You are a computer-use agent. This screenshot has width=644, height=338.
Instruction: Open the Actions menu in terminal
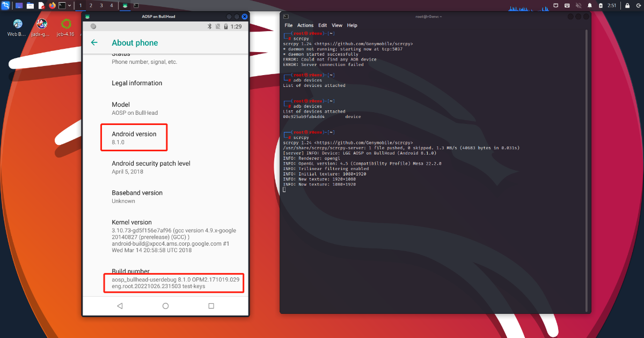pos(305,25)
